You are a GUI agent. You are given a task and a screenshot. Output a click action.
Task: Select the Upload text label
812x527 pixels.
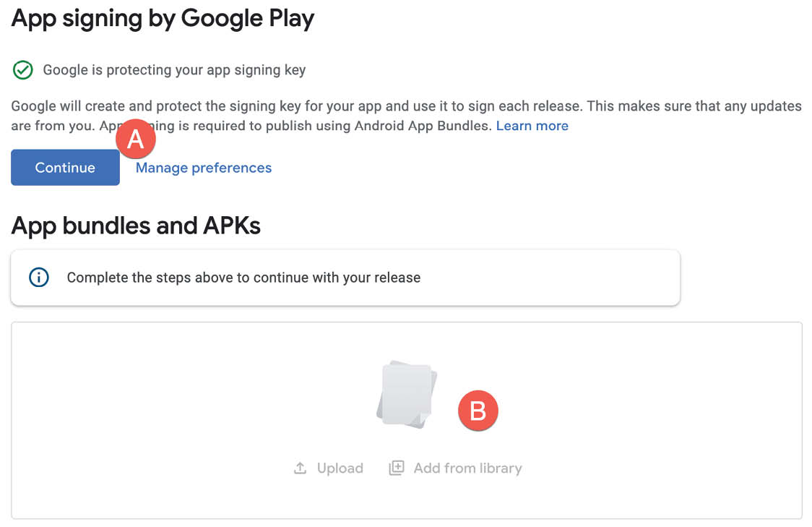click(340, 468)
